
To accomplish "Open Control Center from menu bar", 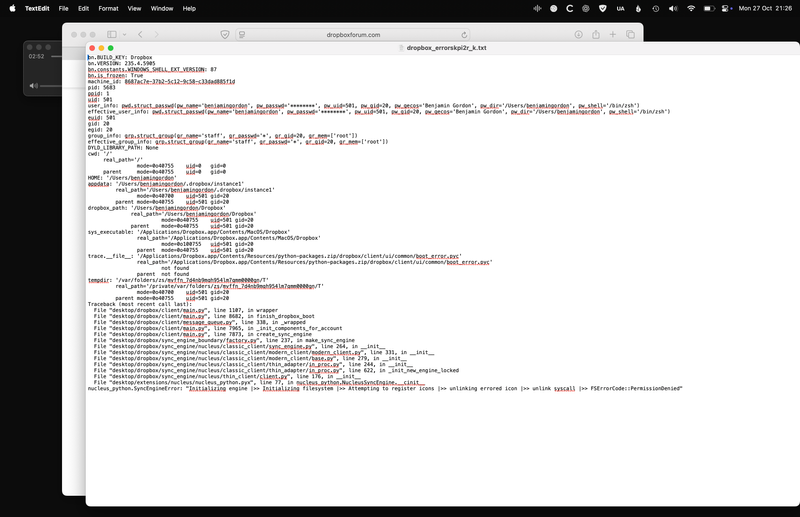I will [727, 8].
